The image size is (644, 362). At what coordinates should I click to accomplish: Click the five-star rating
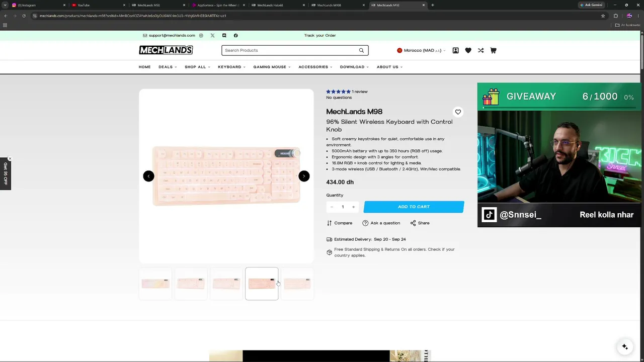tap(338, 92)
